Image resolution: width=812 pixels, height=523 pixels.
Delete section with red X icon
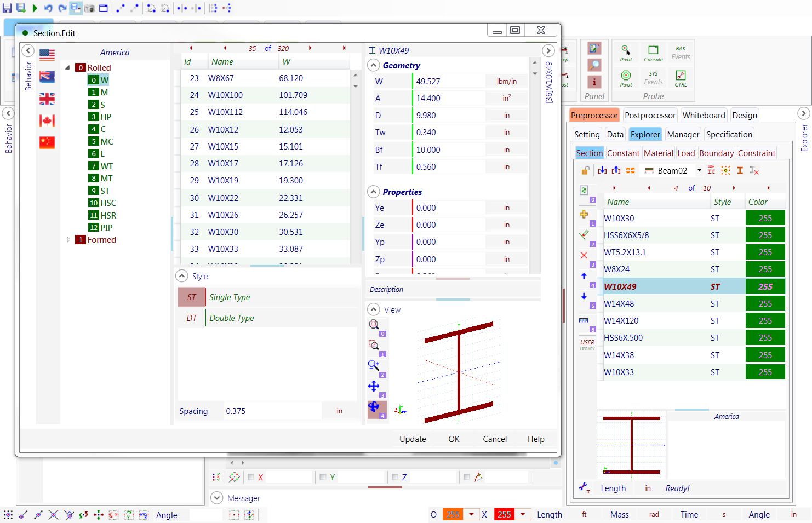click(584, 255)
